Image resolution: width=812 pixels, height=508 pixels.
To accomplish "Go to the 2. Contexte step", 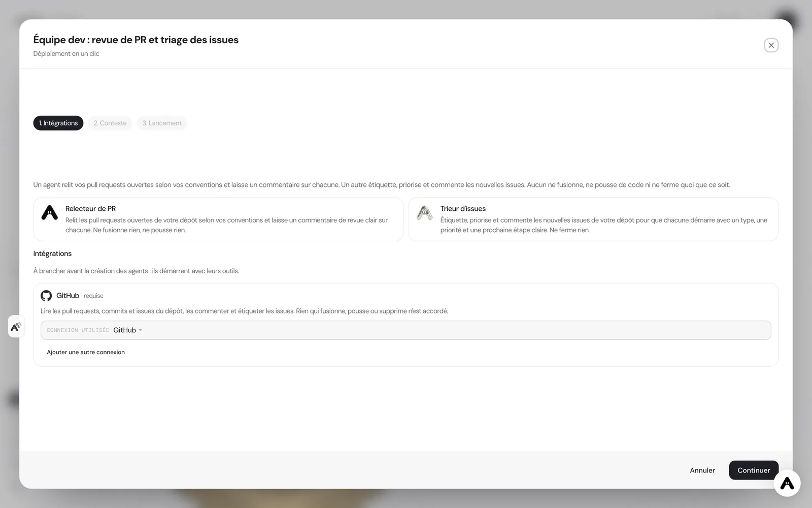I will click(110, 123).
